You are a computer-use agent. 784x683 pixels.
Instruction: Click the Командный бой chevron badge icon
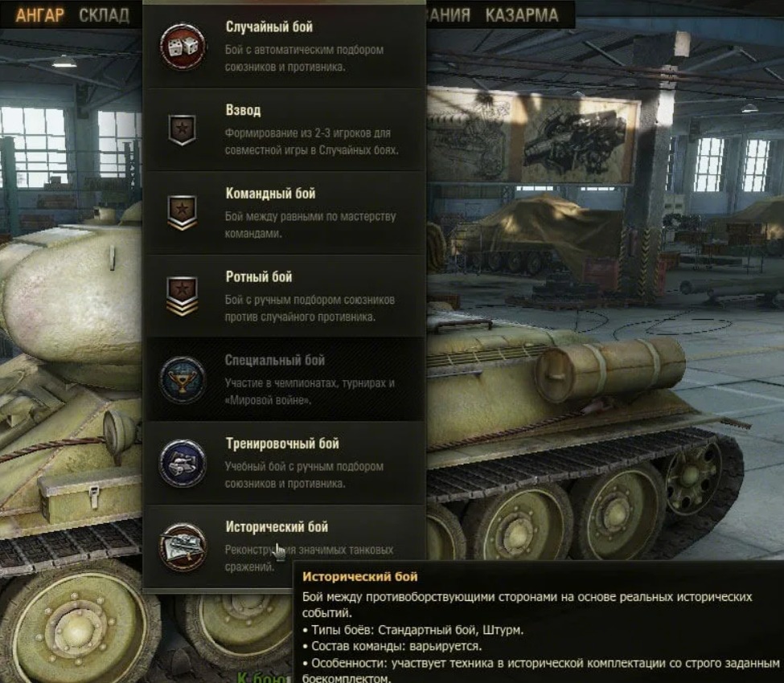tap(182, 212)
